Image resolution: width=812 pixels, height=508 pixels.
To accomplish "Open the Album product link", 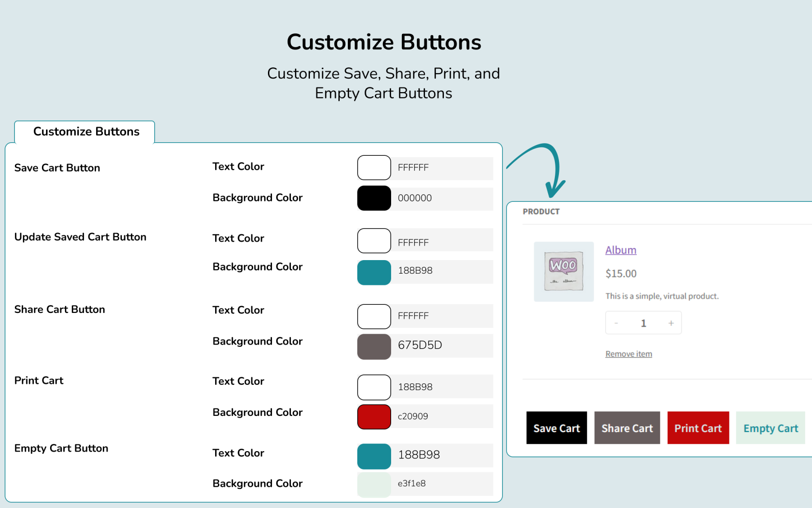I will tap(621, 250).
